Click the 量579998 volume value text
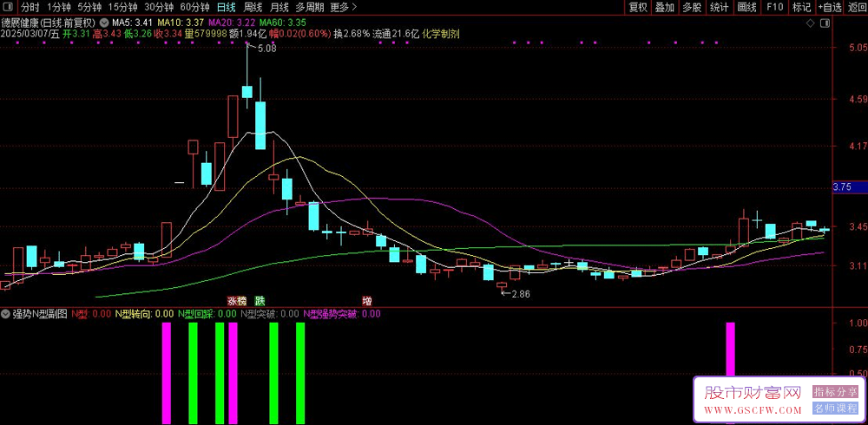868x425 pixels. [206, 34]
